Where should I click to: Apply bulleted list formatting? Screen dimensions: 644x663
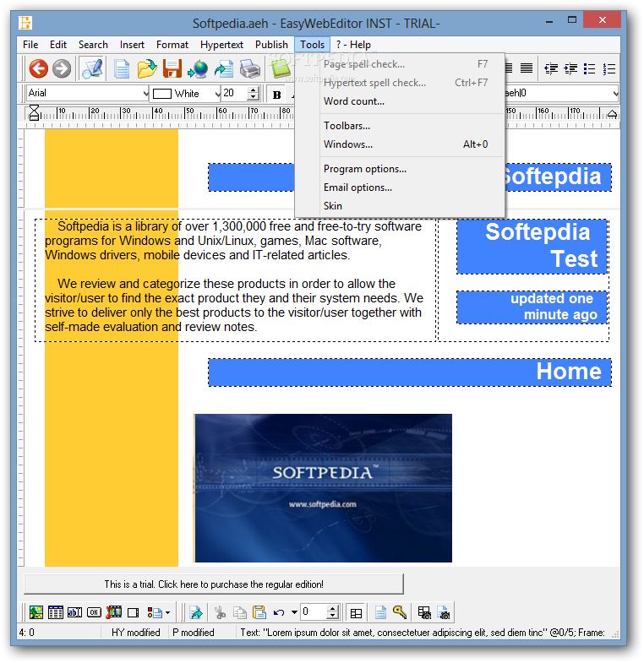click(589, 68)
